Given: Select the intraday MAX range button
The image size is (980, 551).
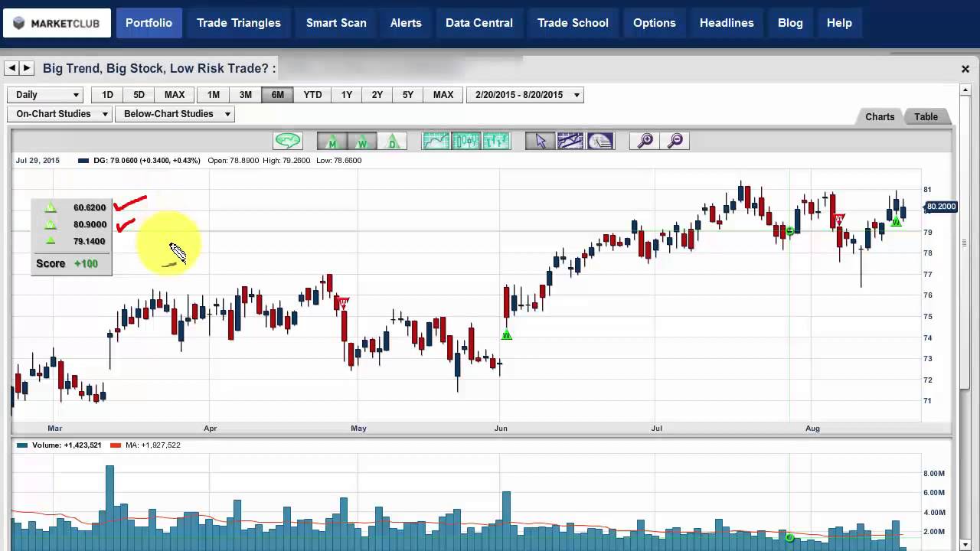Looking at the screenshot, I should tap(175, 95).
